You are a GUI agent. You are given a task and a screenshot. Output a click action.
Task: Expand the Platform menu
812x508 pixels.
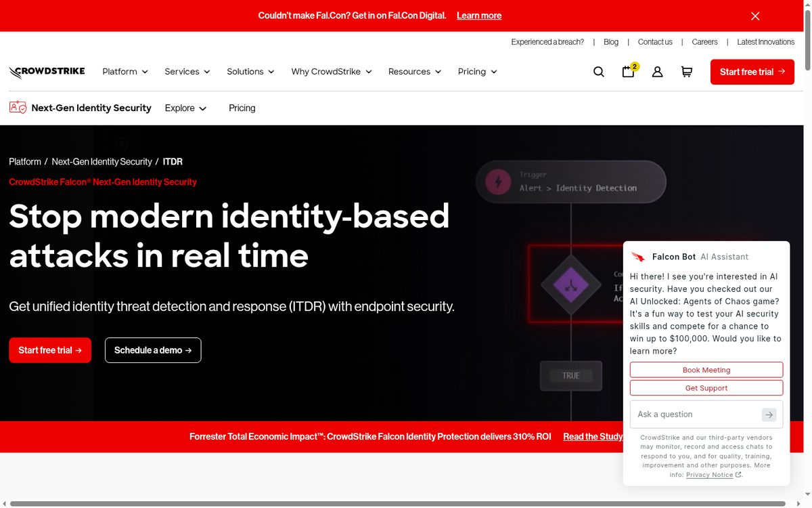pyautogui.click(x=125, y=72)
